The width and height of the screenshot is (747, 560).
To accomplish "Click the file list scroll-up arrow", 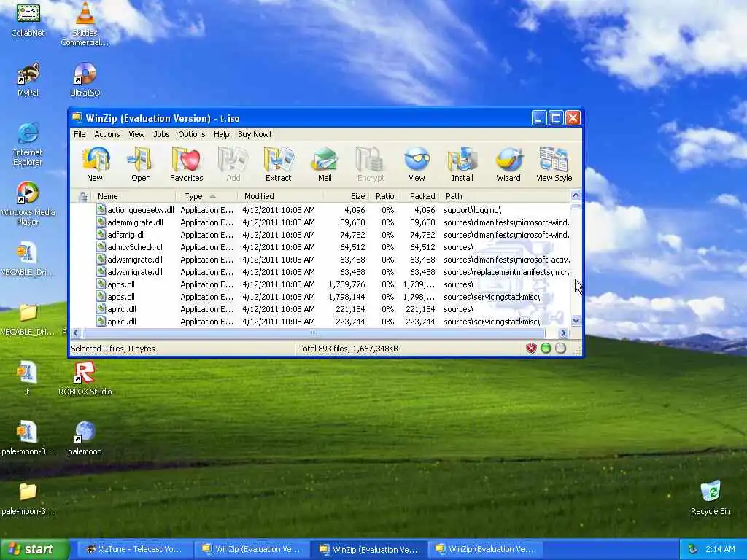I will [x=576, y=195].
